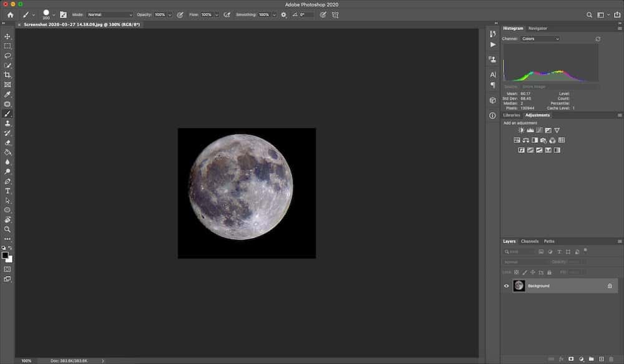Switch to the Channels tab

coord(529,241)
